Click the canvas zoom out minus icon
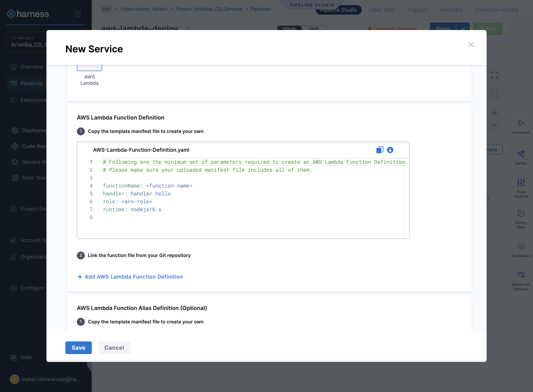This screenshot has height=392, width=533. click(494, 125)
